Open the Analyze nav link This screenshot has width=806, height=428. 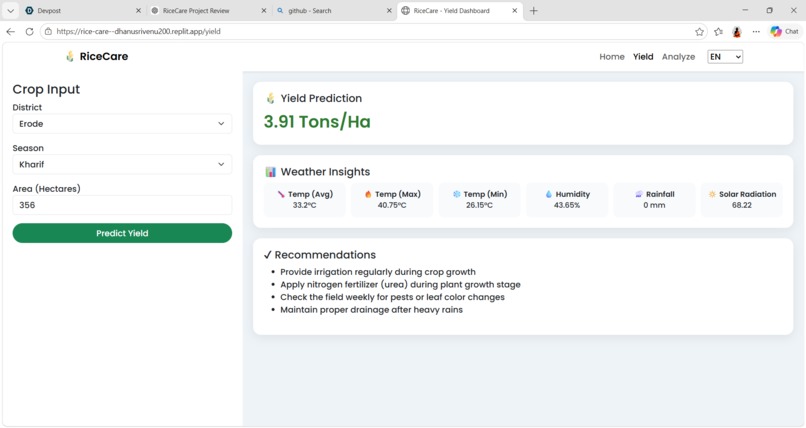(678, 57)
